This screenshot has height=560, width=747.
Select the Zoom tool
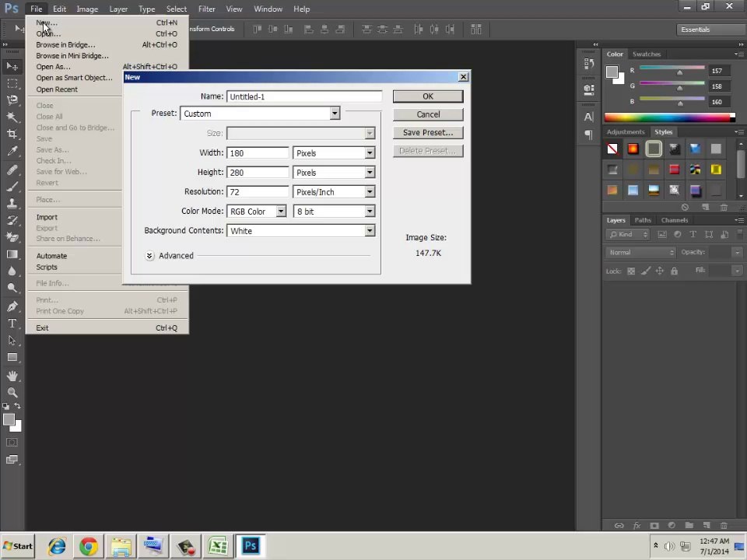[x=12, y=392]
